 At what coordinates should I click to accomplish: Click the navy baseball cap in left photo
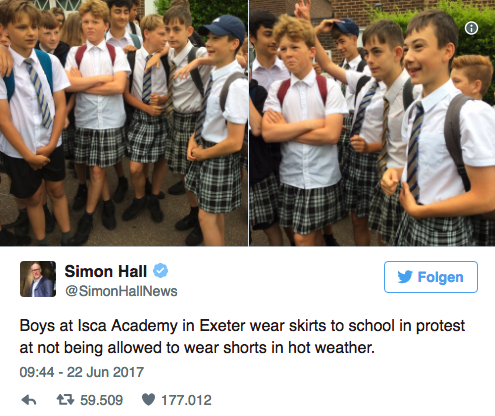click(223, 28)
